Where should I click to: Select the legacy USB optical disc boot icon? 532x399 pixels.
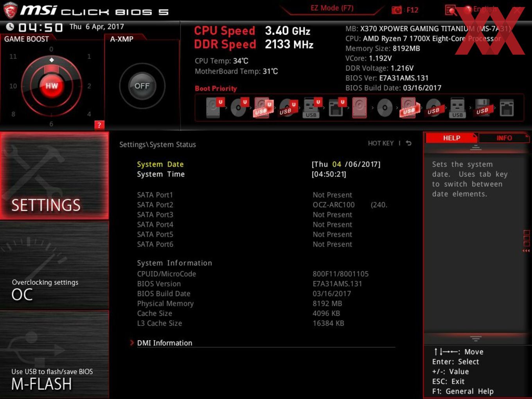pyautogui.click(x=433, y=108)
